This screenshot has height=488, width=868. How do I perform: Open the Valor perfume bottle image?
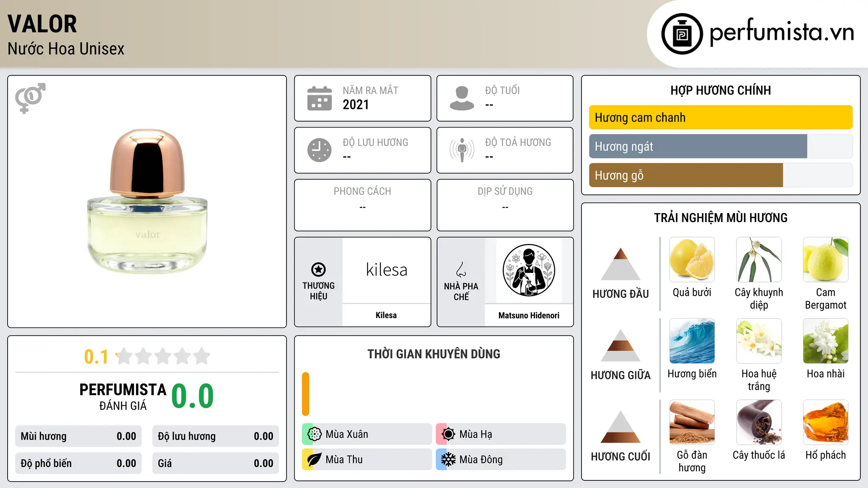147,201
